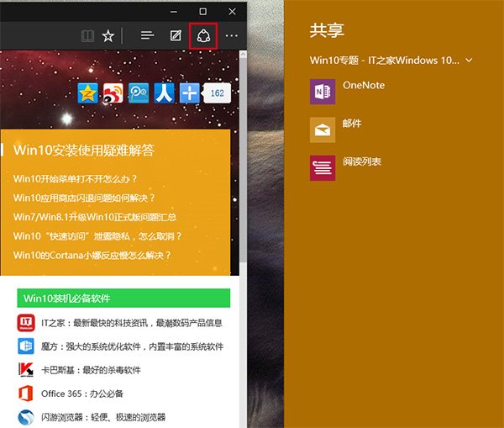The width and height of the screenshot is (504, 428).
Task: Open Edge More actions ellipsis menu
Action: (232, 35)
